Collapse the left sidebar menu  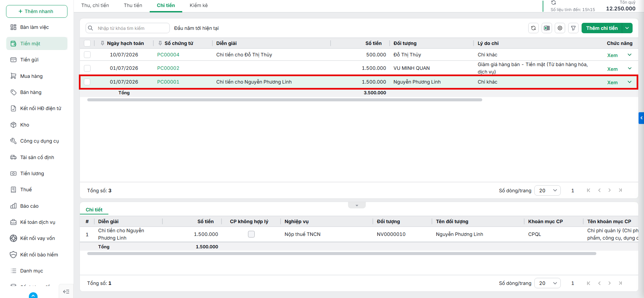click(66, 292)
